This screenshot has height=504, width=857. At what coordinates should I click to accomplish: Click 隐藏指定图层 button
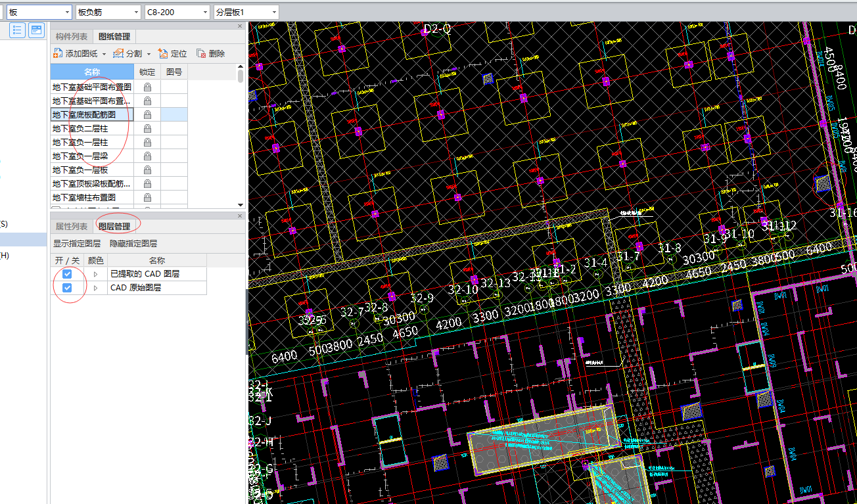[x=133, y=243]
